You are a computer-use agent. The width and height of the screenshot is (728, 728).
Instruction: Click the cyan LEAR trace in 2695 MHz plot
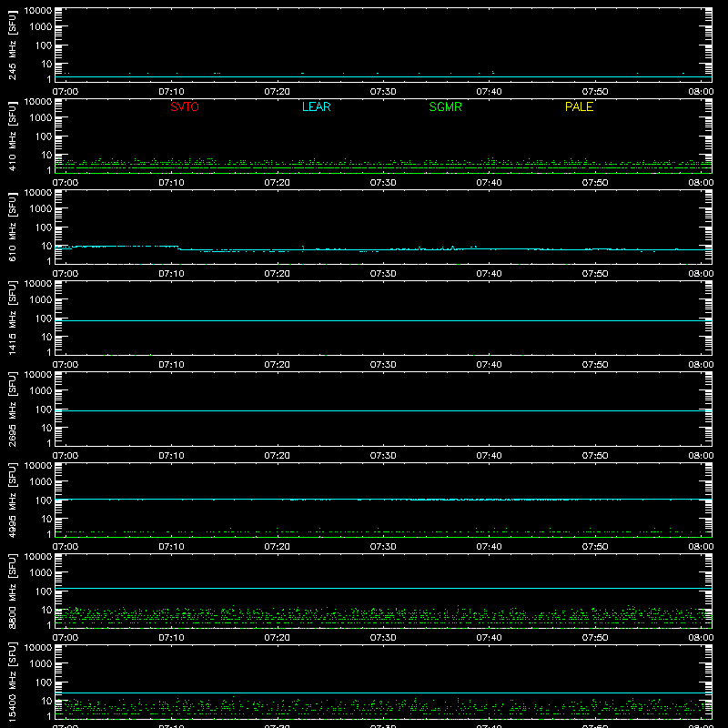(x=383, y=411)
